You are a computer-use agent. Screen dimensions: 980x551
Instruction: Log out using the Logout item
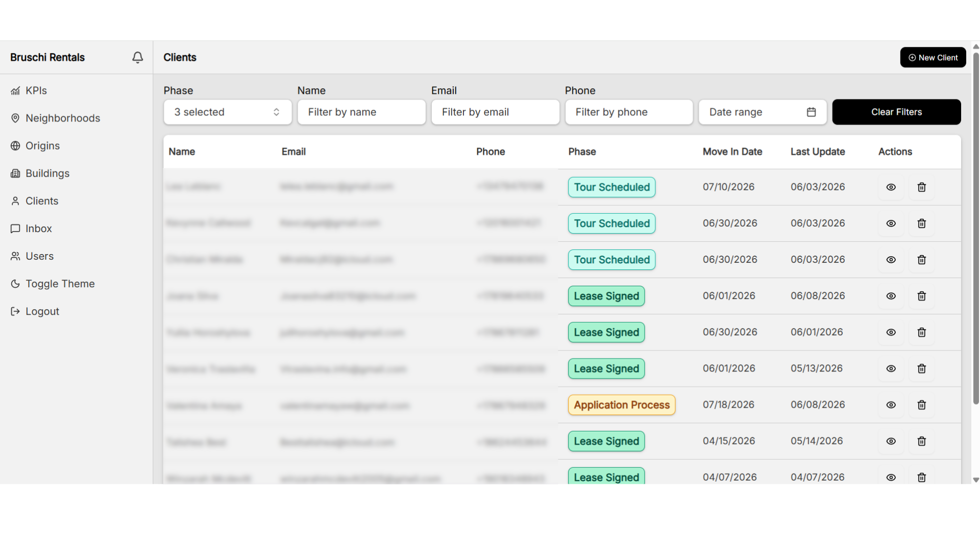pyautogui.click(x=35, y=311)
